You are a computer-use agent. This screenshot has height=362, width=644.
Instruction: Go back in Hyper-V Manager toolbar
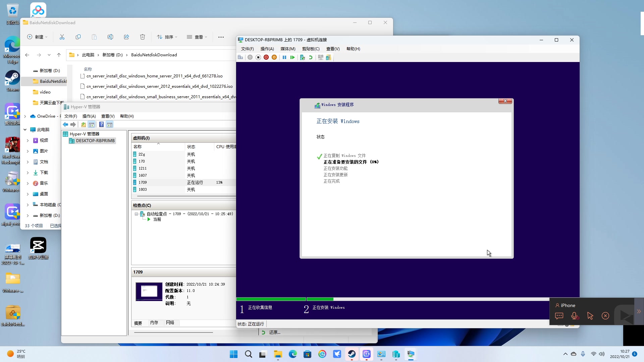[65, 125]
